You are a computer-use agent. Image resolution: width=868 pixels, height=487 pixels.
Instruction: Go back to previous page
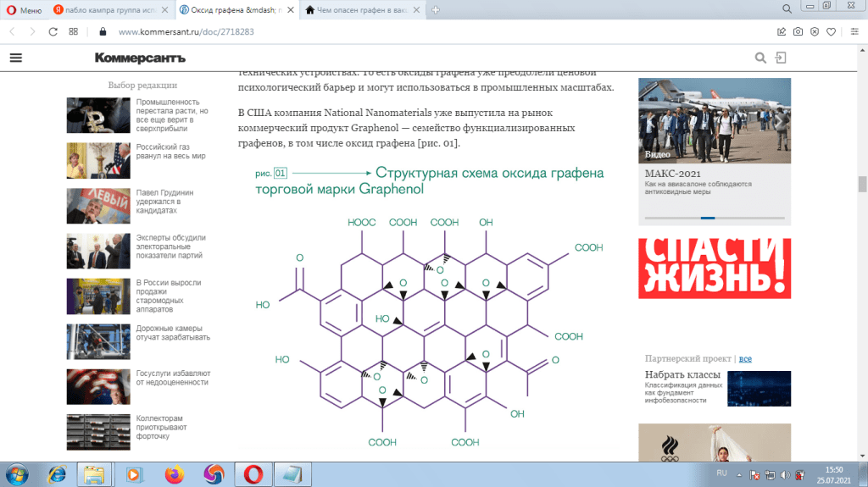click(12, 31)
